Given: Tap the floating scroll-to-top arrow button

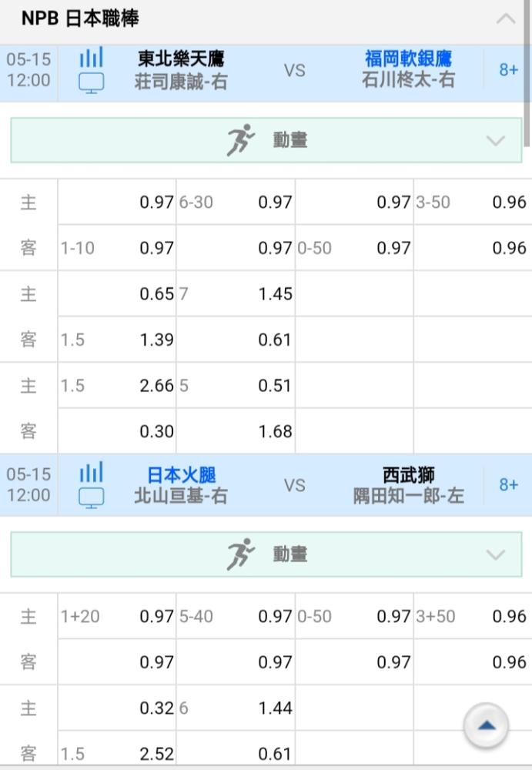Looking at the screenshot, I should 486,726.
